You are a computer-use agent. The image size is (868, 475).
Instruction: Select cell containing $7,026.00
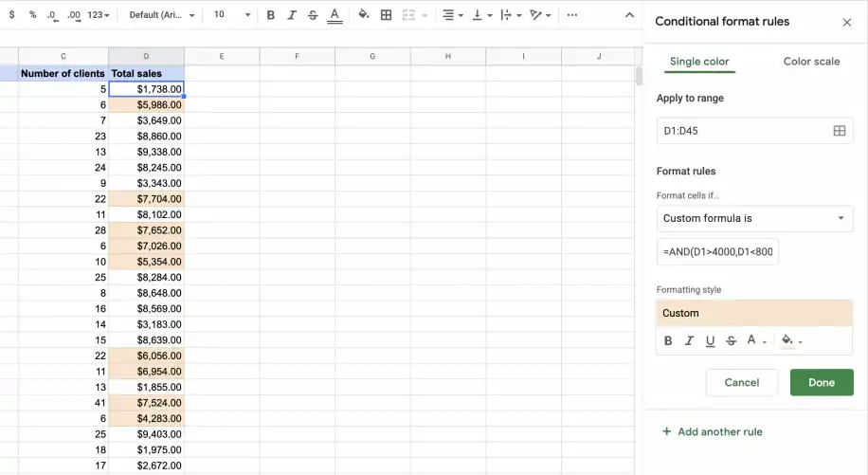146,246
